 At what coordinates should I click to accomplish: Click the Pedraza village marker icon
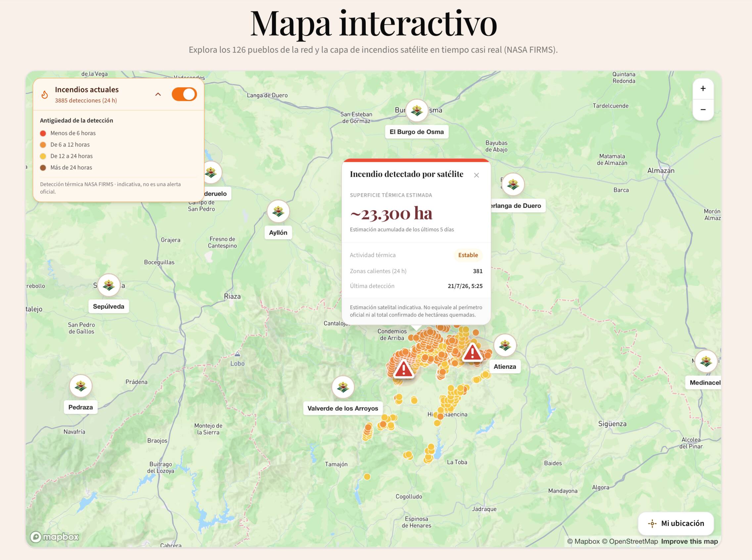81,386
